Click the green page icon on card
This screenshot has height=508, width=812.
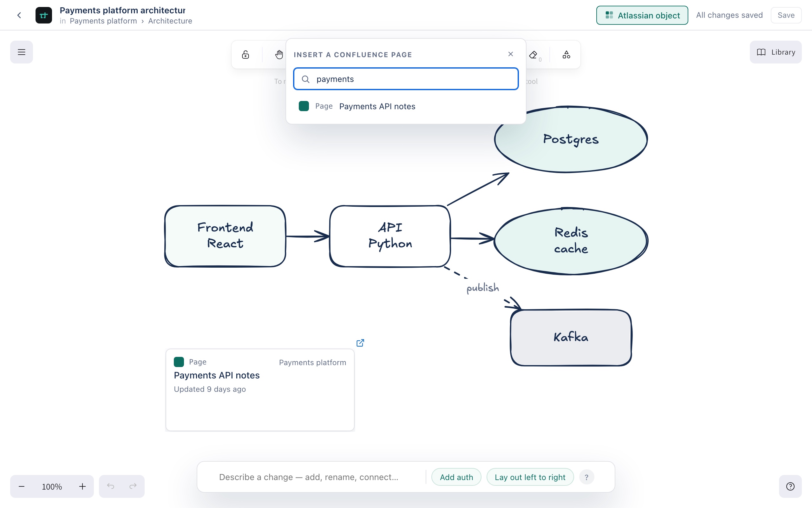coord(179,362)
